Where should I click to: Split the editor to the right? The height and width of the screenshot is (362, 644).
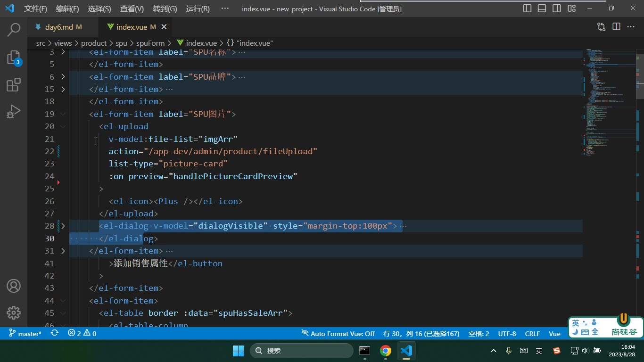616,27
